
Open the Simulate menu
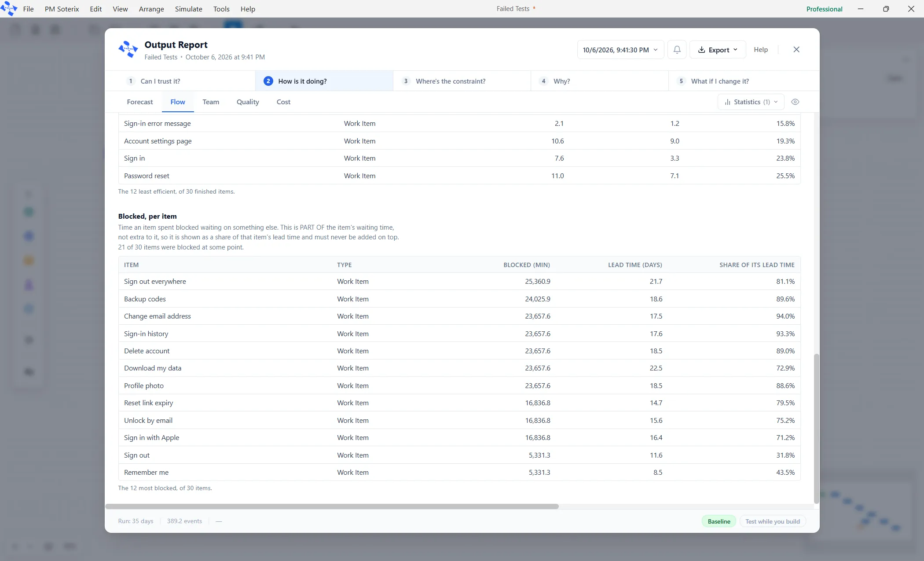[188, 9]
